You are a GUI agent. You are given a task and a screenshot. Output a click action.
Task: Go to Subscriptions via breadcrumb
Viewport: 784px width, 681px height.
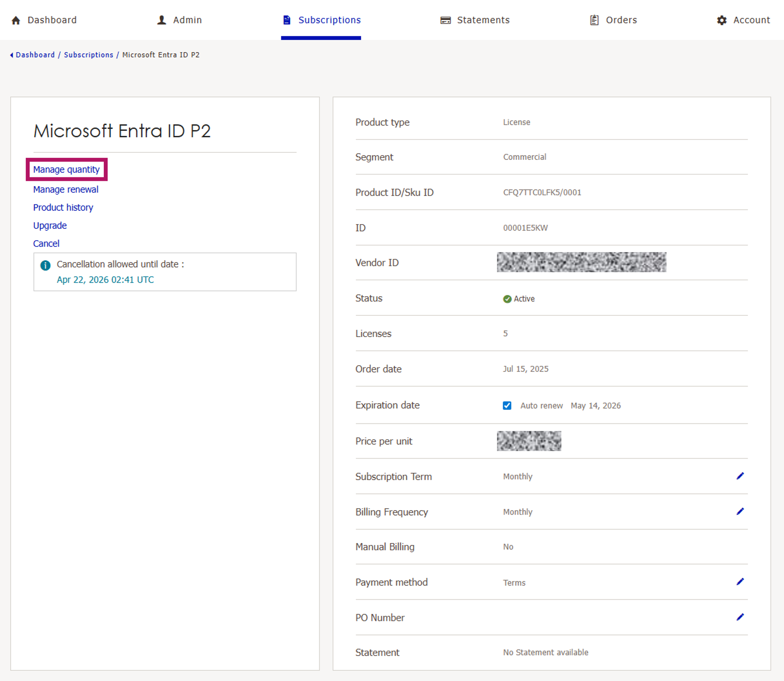(88, 55)
